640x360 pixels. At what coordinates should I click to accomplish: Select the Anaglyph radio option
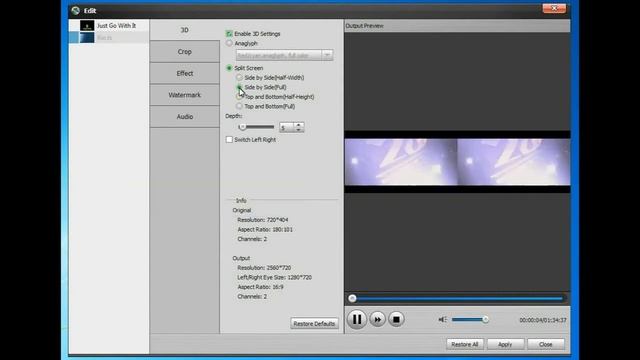click(x=229, y=43)
